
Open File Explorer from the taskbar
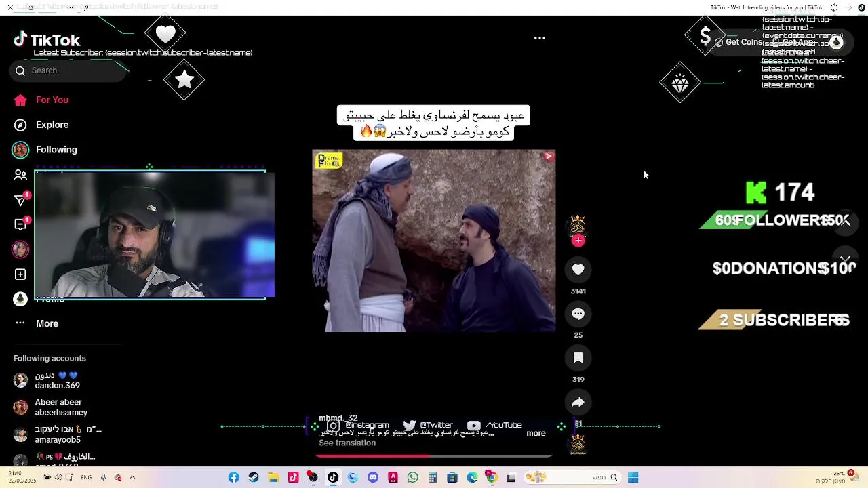point(273,478)
